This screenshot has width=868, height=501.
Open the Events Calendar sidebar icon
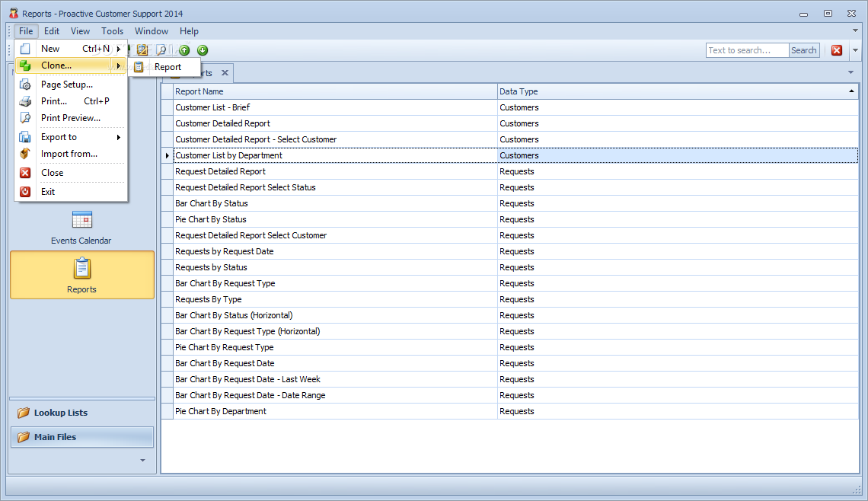(82, 220)
